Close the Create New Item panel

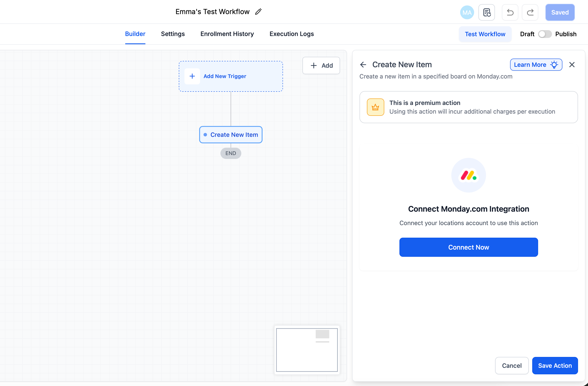pos(572,65)
